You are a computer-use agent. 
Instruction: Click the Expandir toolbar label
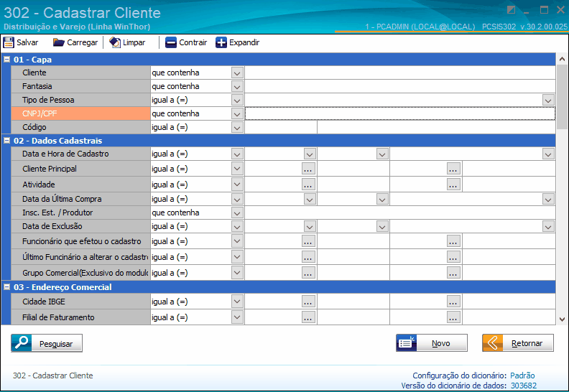click(x=244, y=42)
